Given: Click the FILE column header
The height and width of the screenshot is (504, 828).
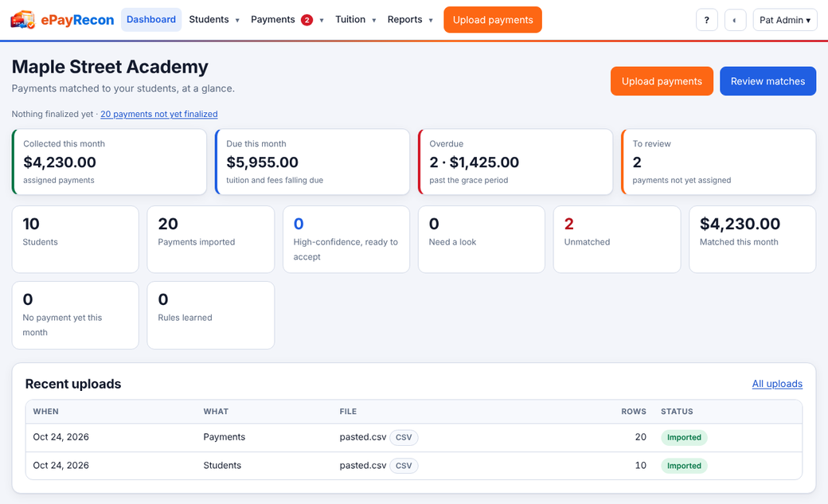Looking at the screenshot, I should 348,412.
